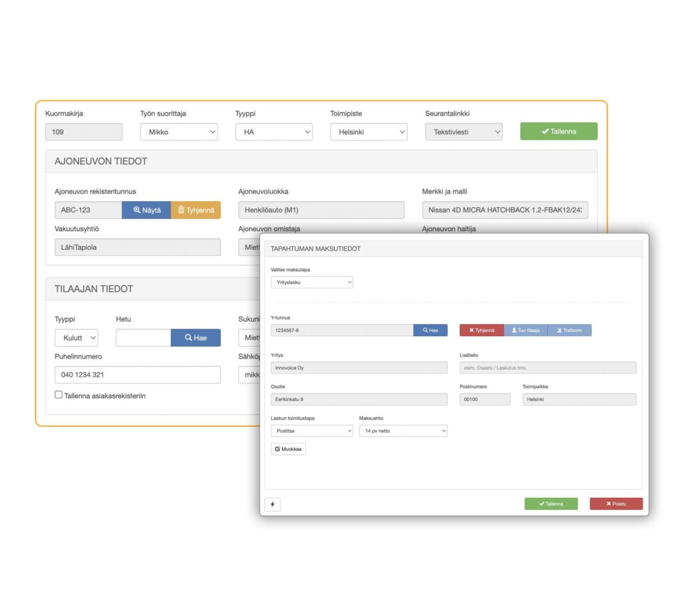Open the Työn suorittaja dropdown

(179, 132)
